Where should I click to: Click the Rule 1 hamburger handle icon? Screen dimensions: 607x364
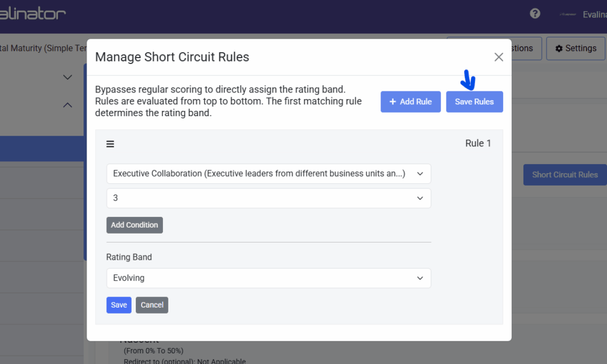[110, 144]
